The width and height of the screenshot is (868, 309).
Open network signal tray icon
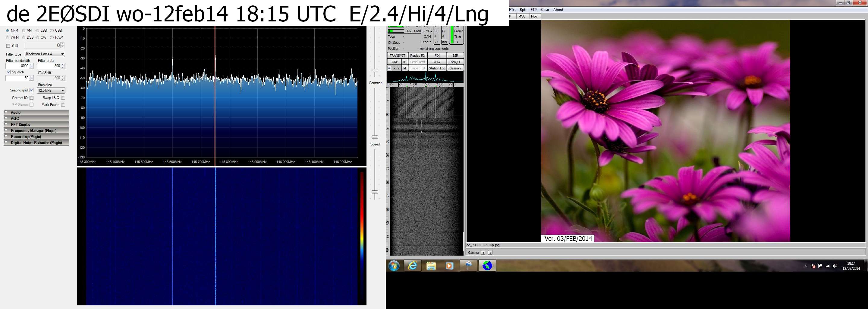click(827, 266)
